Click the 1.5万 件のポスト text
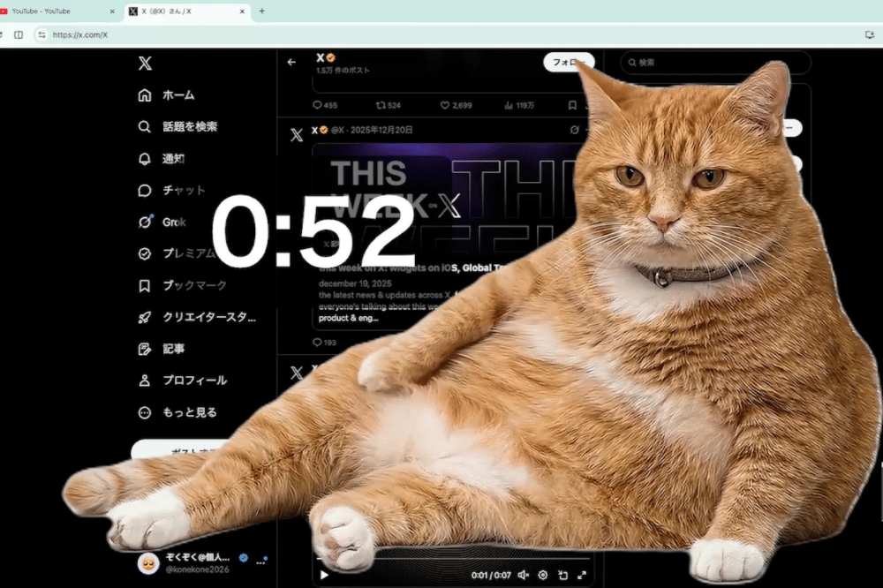883x588 pixels. [343, 71]
